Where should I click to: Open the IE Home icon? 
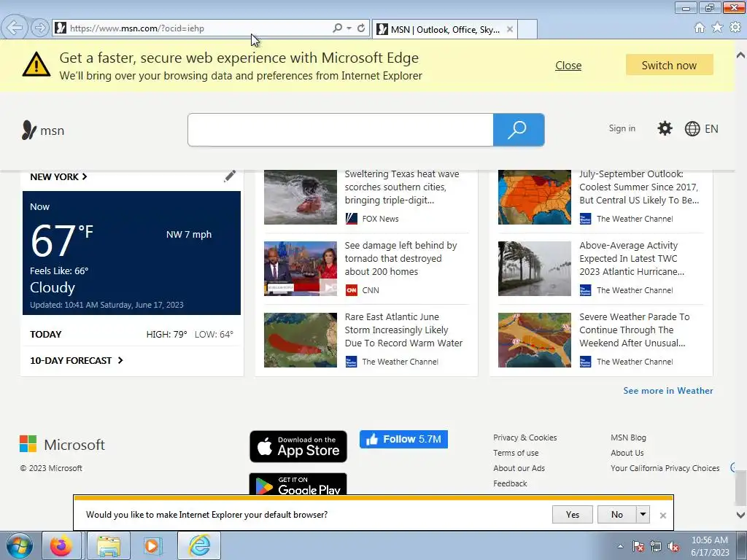[x=700, y=28]
